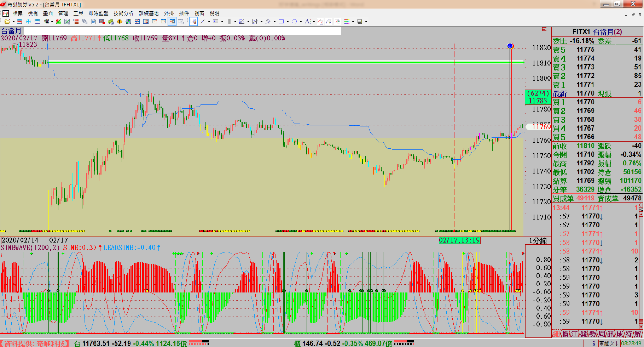This screenshot has height=347, width=644.
Task: Expand the open-folder dropdown arrow
Action: coord(13,22)
